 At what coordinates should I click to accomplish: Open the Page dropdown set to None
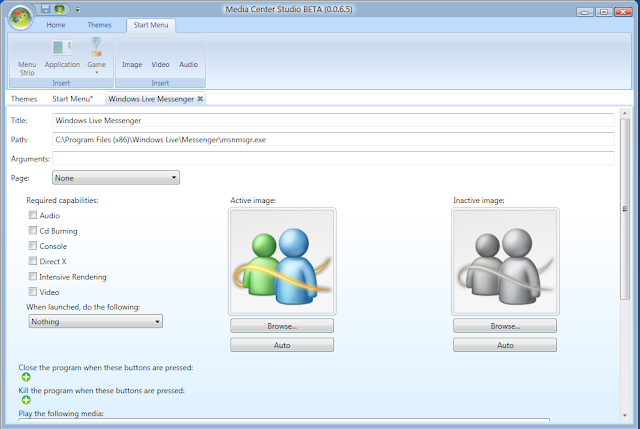point(116,178)
